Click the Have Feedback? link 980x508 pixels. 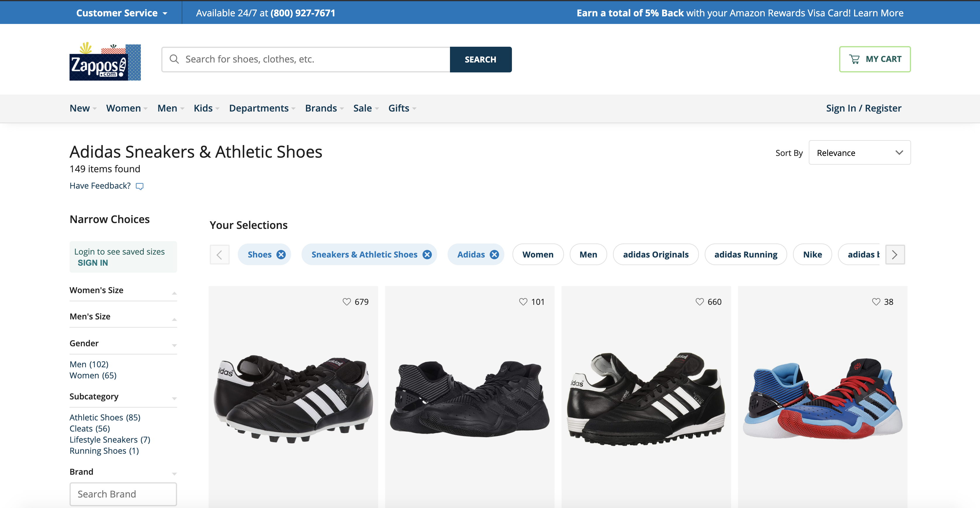(x=100, y=186)
